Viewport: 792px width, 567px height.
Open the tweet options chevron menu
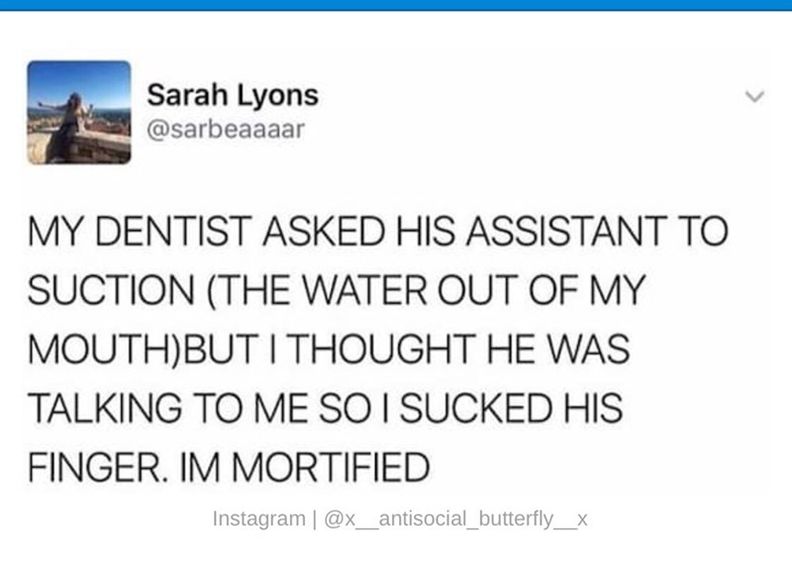pos(755,96)
